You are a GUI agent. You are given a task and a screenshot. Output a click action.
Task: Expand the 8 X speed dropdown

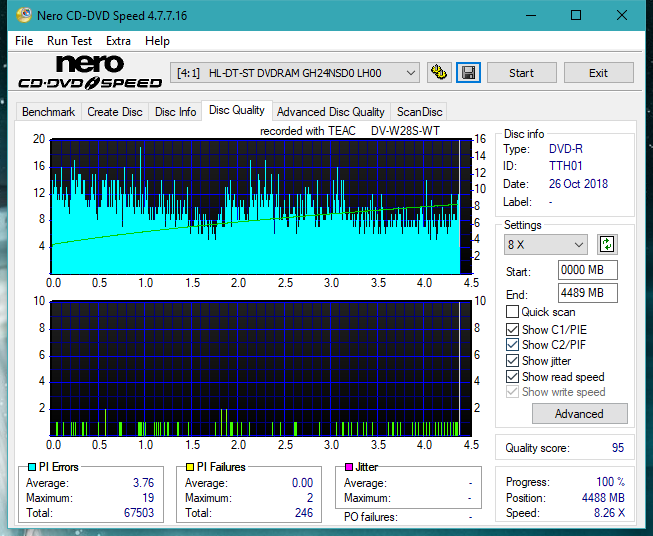tap(546, 244)
